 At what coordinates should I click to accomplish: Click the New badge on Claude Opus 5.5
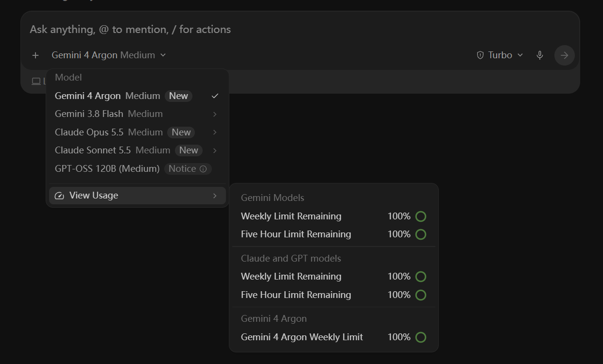(181, 132)
